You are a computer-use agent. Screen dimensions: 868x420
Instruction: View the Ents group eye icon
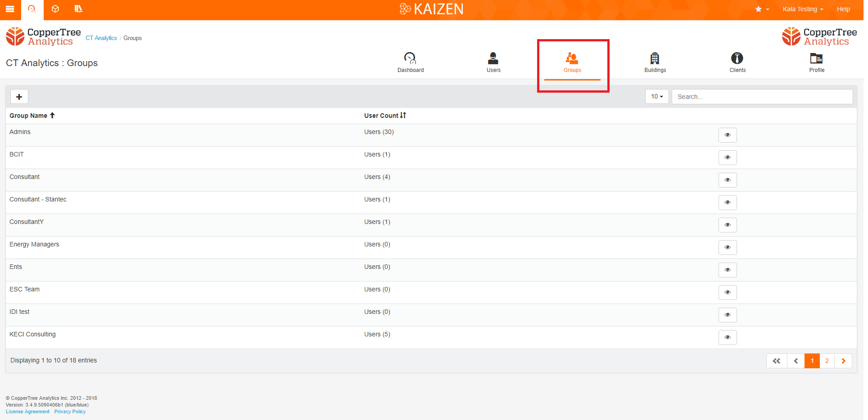coord(728,270)
